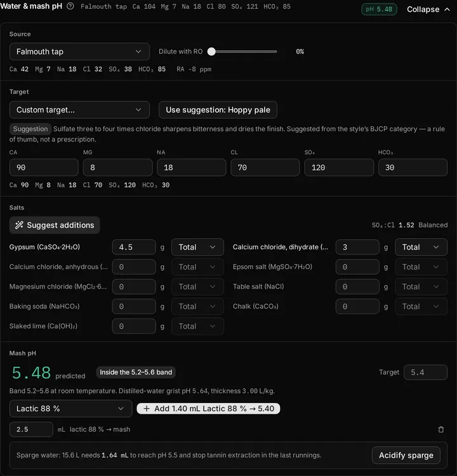Open the help icon next to Water & mash pH
Screen dimensions: 457x476
pos(70,6)
